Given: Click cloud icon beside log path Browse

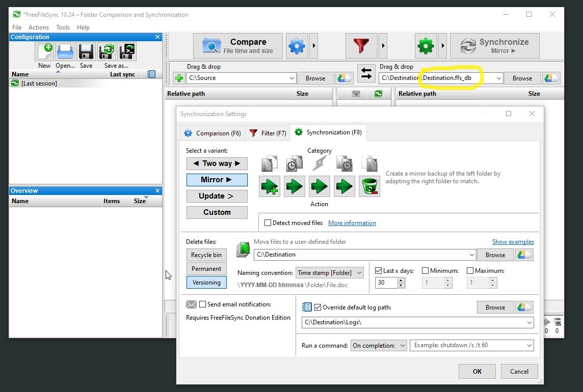Looking at the screenshot, I should (524, 307).
